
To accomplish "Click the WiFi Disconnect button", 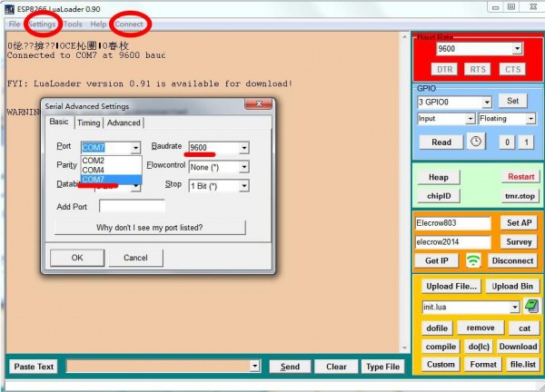I will click(512, 260).
